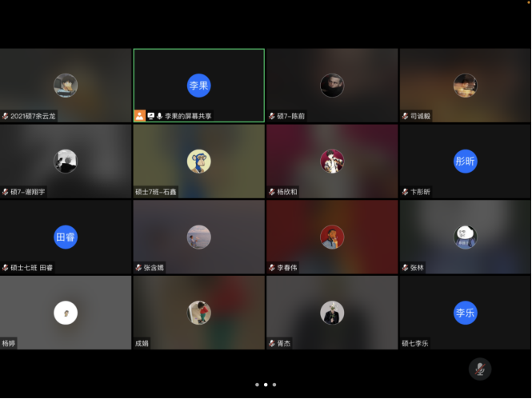Click the 杨婷 name label

click(x=9, y=344)
